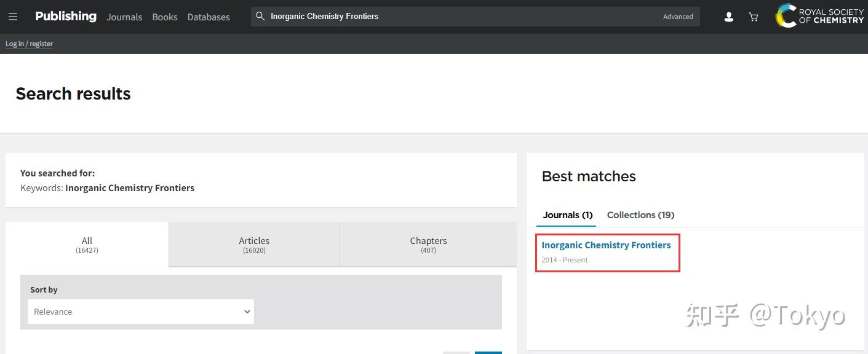Screen dimensions: 868x354
Task: Open the Books menu
Action: point(165,17)
